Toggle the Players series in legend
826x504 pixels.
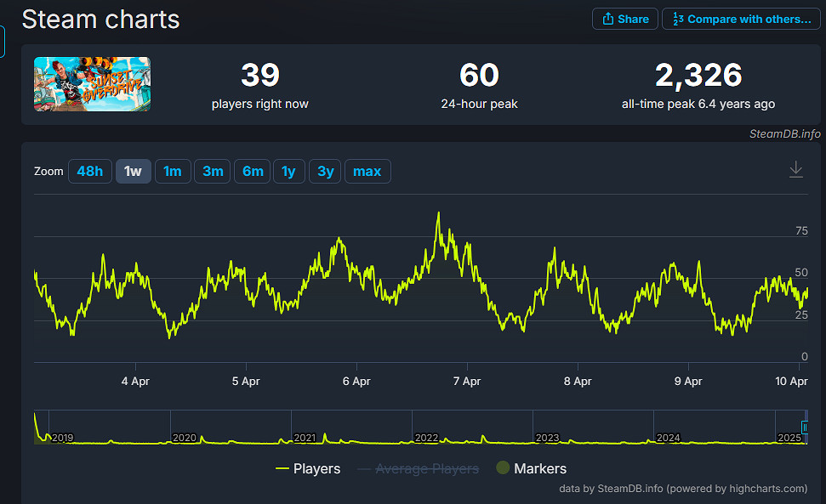click(x=308, y=468)
